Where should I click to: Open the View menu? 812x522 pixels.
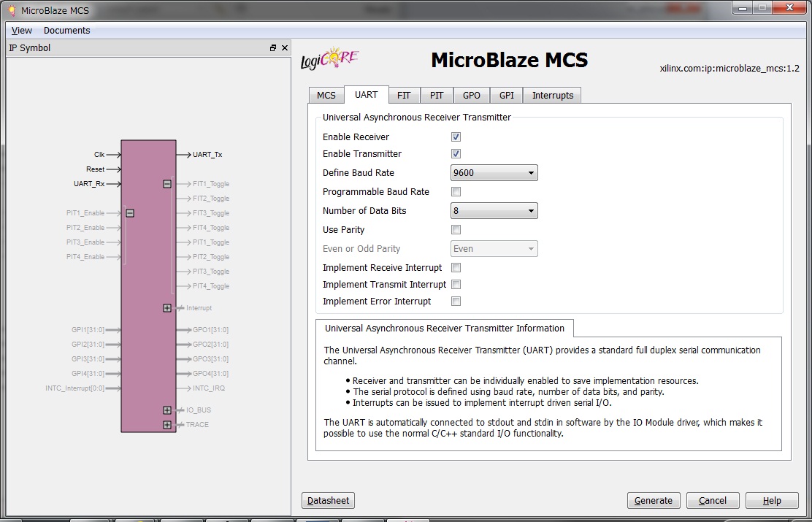[22, 31]
